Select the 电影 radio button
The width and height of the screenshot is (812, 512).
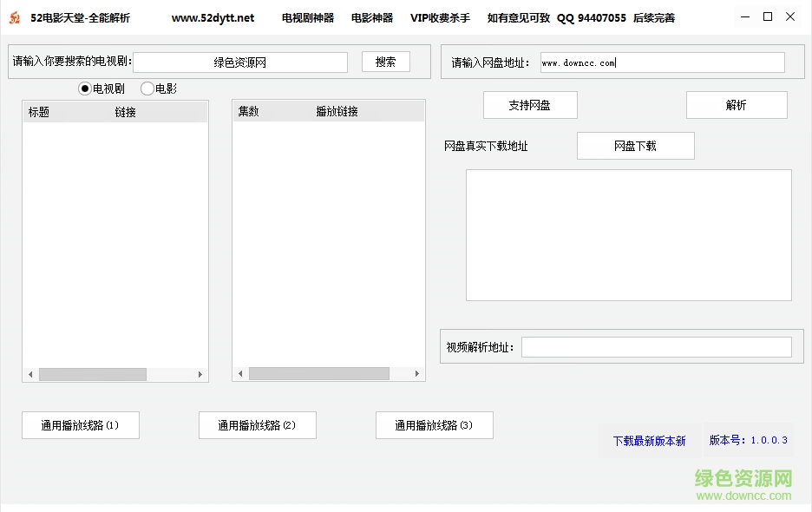(x=147, y=88)
